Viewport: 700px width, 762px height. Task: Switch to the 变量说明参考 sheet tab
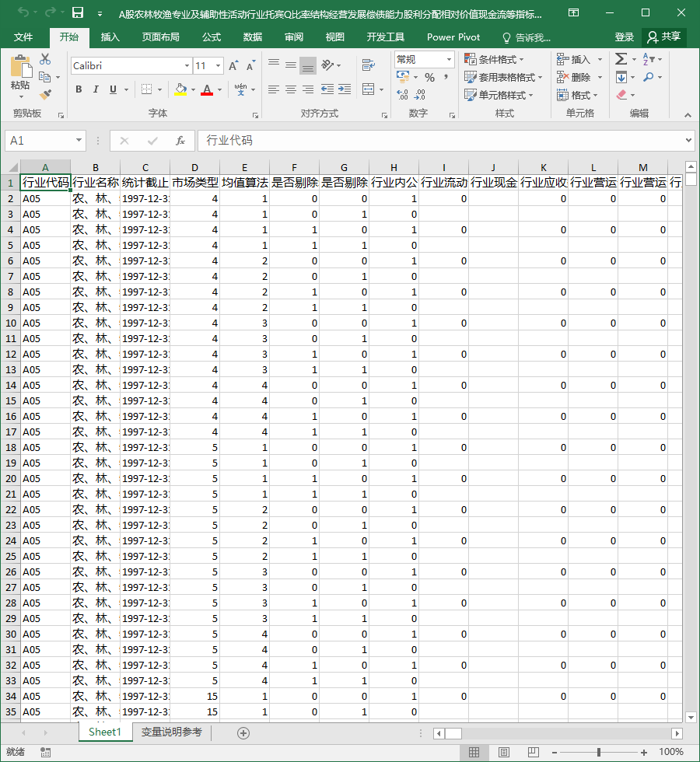[x=172, y=732]
